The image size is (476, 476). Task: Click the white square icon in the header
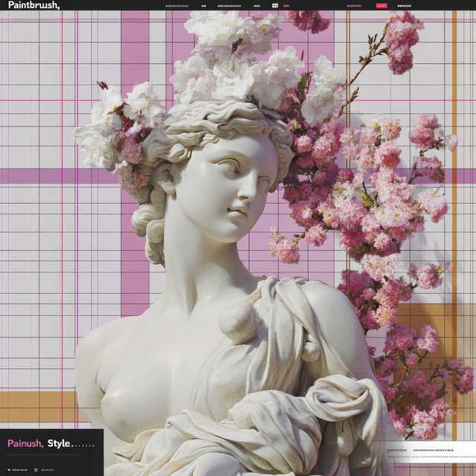pyautogui.click(x=275, y=5)
